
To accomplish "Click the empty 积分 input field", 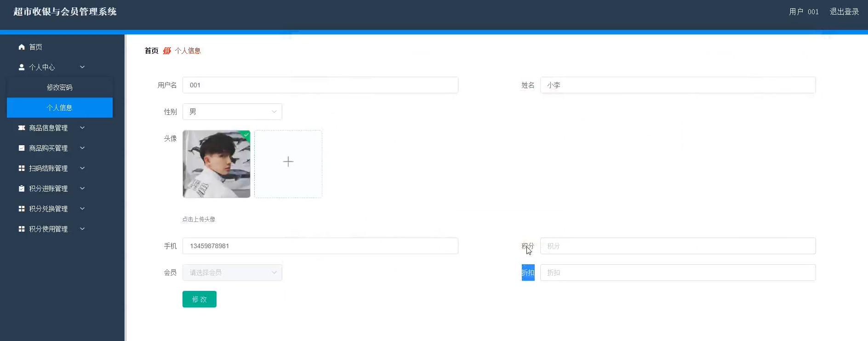I will pyautogui.click(x=678, y=246).
